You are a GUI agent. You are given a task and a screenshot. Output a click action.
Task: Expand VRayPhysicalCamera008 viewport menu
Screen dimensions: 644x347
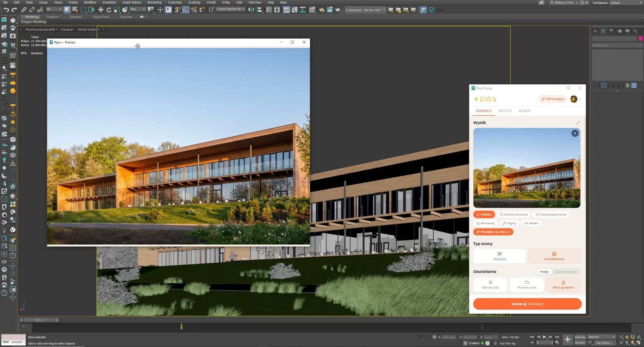pos(41,30)
